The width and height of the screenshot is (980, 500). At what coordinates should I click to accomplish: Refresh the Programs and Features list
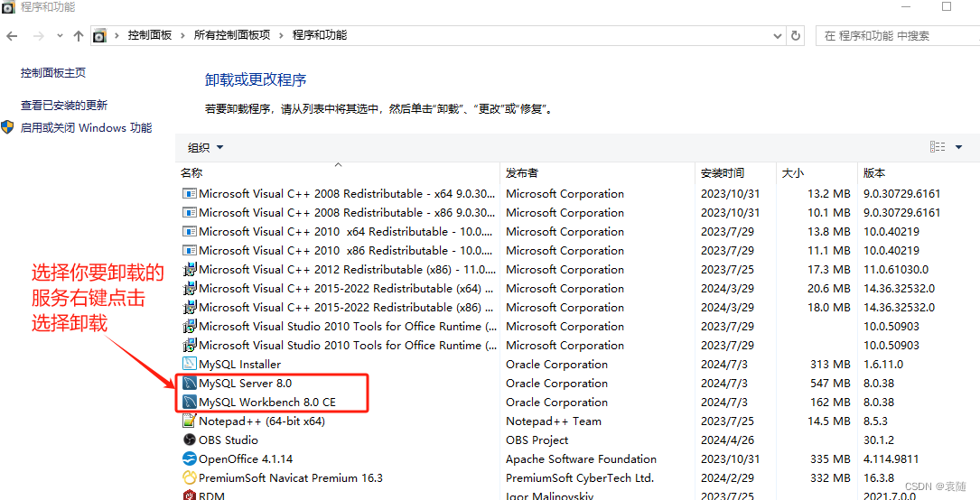pyautogui.click(x=796, y=35)
